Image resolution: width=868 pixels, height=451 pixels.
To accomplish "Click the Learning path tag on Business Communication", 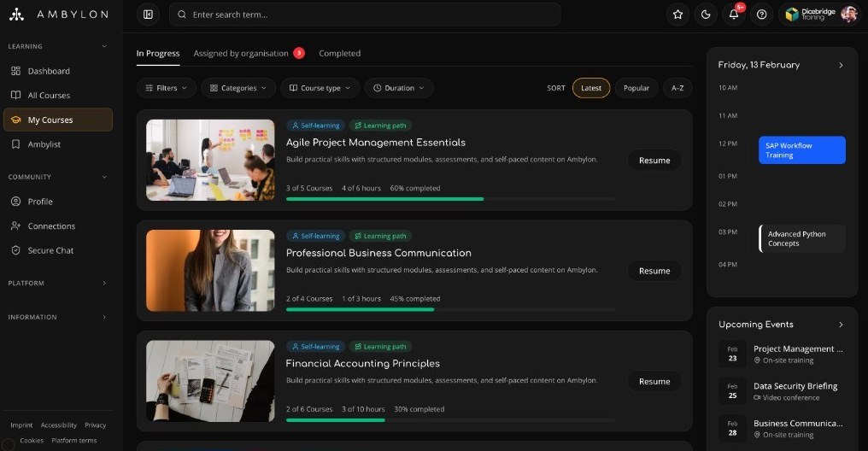I will point(380,237).
